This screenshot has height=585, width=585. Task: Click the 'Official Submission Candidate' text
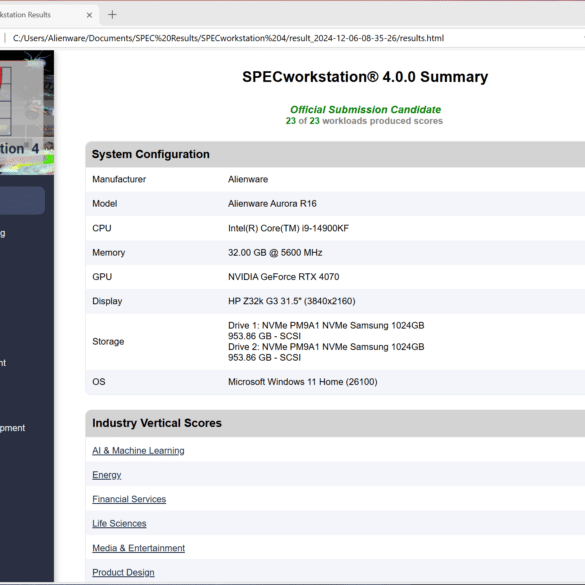tap(365, 110)
